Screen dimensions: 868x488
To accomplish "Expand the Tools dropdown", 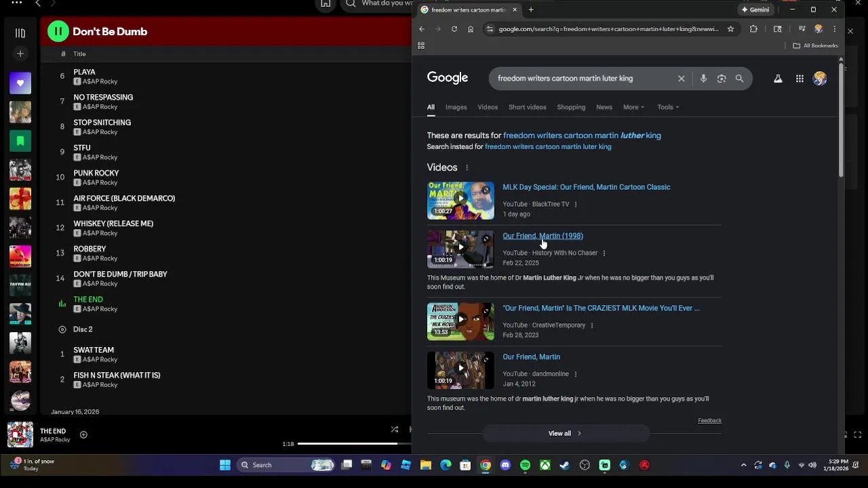I will (x=668, y=107).
